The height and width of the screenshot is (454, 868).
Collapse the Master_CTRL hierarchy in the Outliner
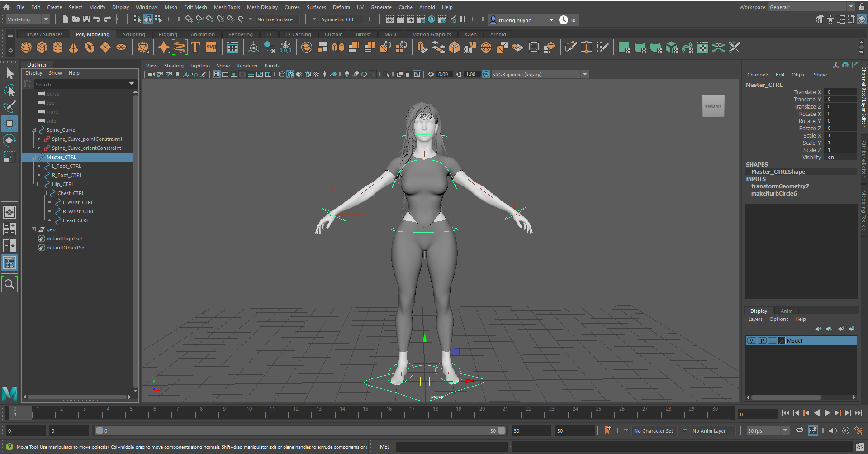[34, 157]
